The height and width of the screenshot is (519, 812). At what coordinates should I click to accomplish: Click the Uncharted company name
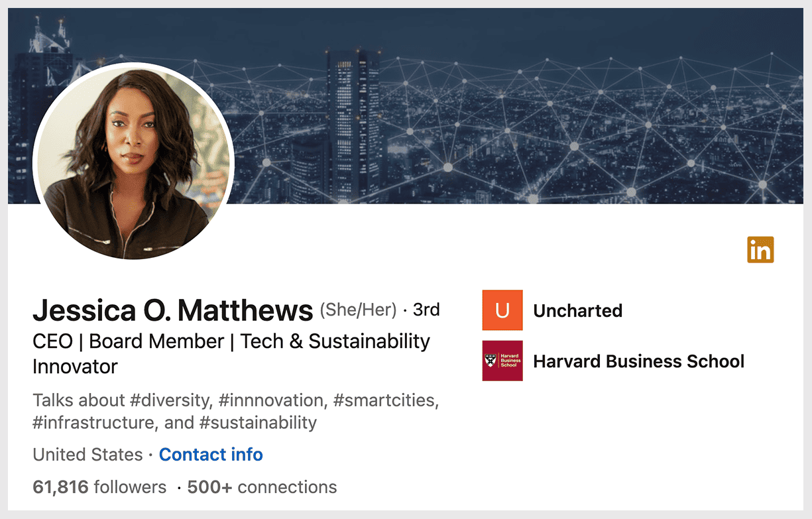coord(577,311)
